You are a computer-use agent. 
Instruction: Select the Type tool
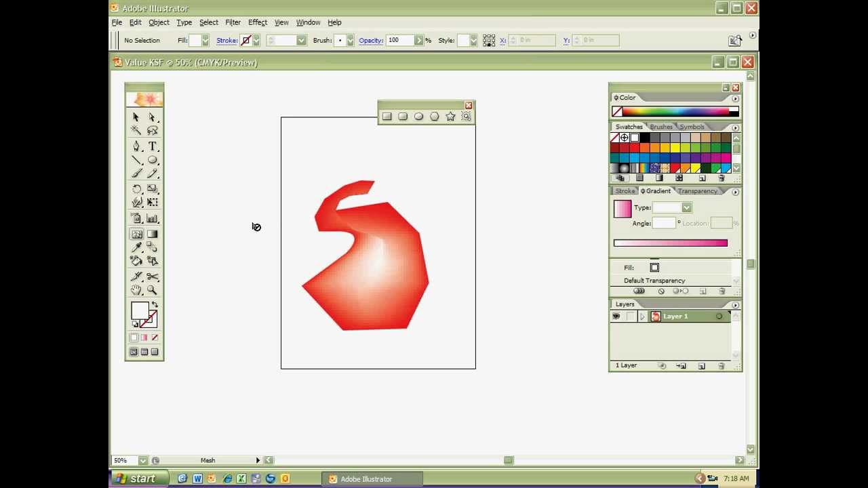152,146
